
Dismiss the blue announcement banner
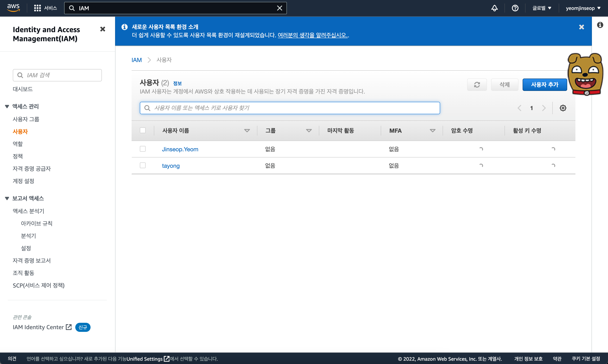[x=581, y=27]
